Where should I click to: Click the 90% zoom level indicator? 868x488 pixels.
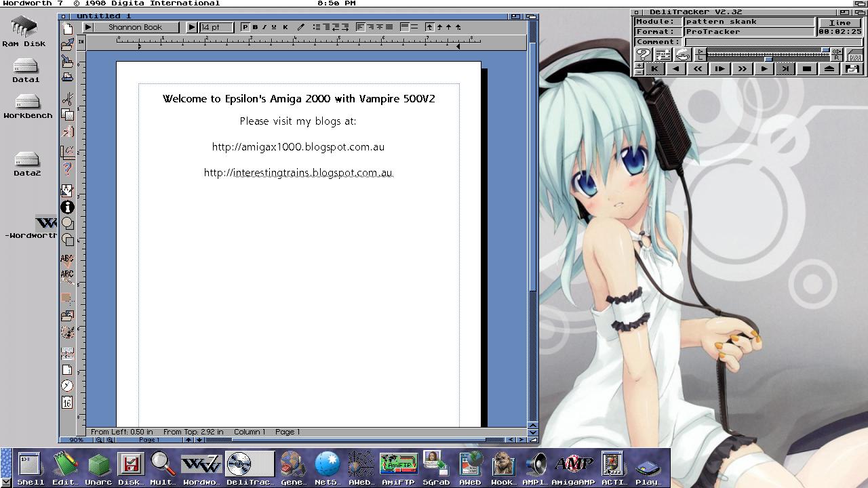click(76, 440)
